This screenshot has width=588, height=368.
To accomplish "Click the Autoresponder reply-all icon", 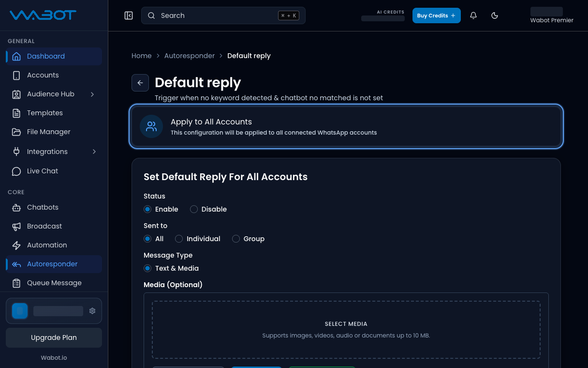I will point(16,264).
